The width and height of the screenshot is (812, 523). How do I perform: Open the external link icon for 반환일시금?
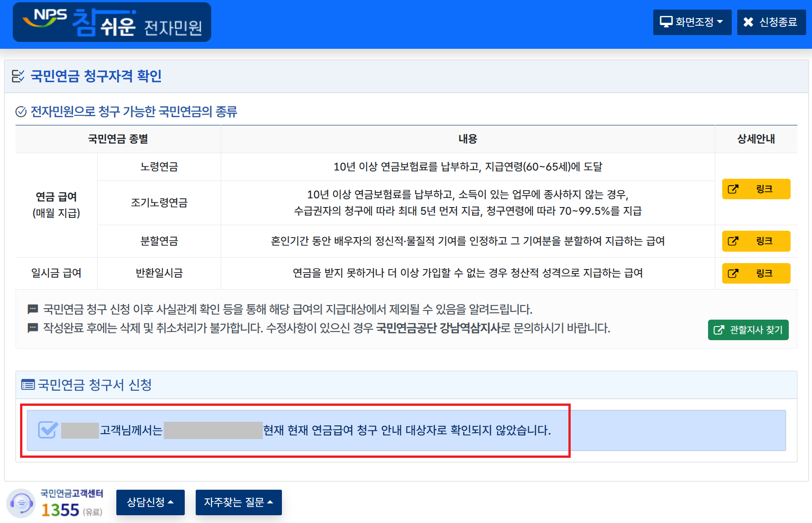click(x=733, y=273)
